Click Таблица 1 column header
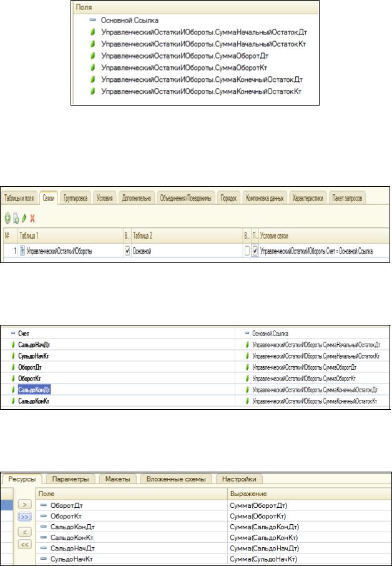The width and height of the screenshot is (392, 566). [x=71, y=236]
